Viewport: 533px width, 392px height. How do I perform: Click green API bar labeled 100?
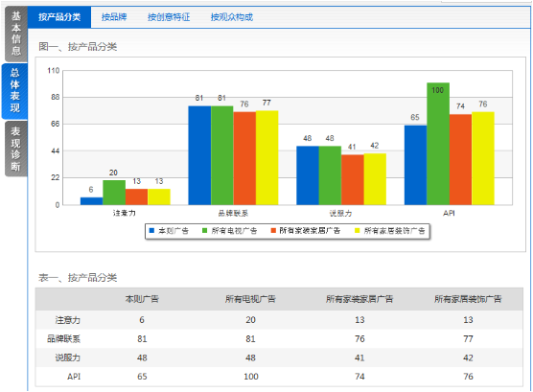[x=438, y=144]
